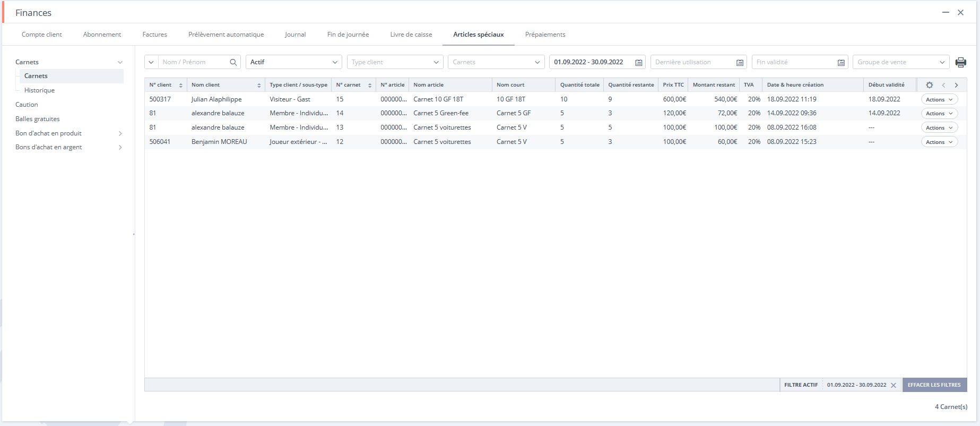Open Actions menu for carnet 13

[939, 127]
